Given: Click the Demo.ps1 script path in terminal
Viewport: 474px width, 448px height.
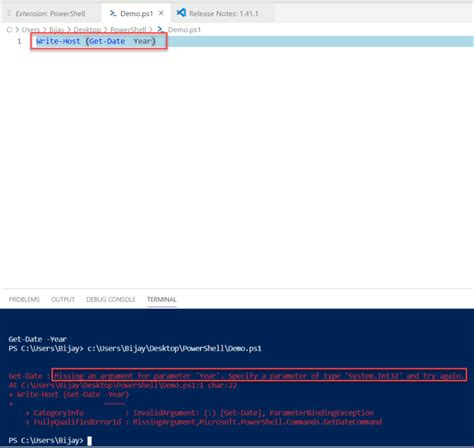Looking at the screenshot, I should (x=174, y=348).
